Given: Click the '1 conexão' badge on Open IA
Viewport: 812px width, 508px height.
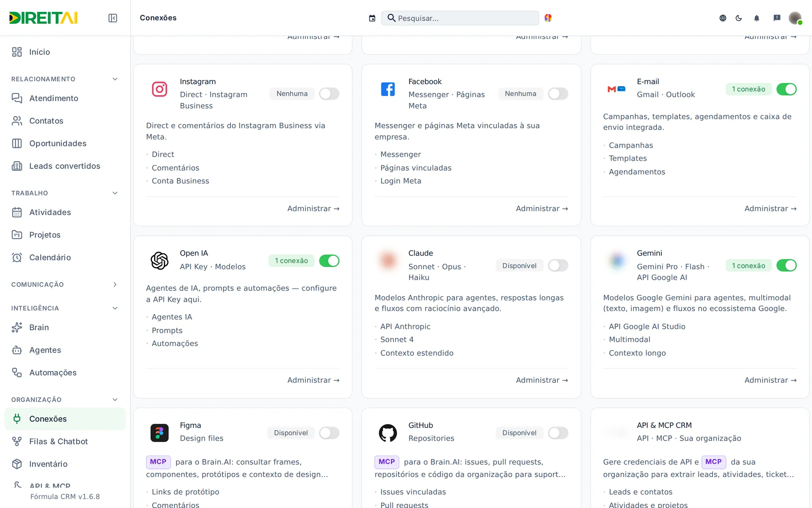Looking at the screenshot, I should tap(291, 261).
